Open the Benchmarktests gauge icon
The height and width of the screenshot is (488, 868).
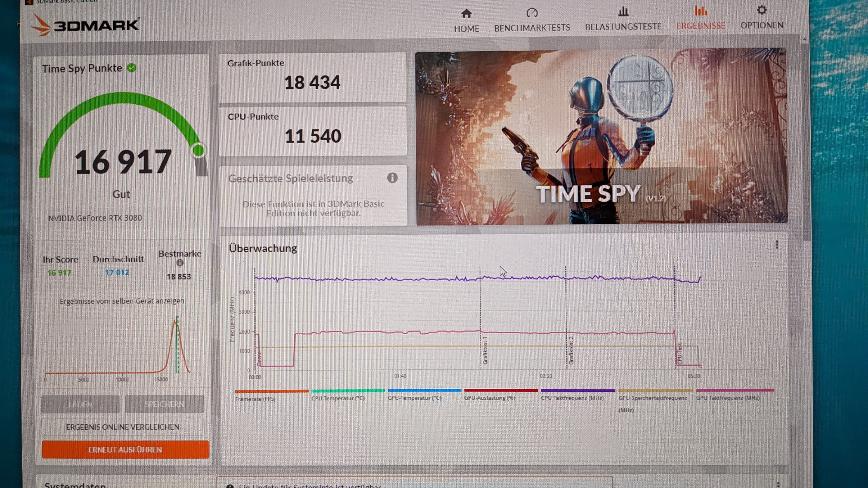click(x=532, y=13)
